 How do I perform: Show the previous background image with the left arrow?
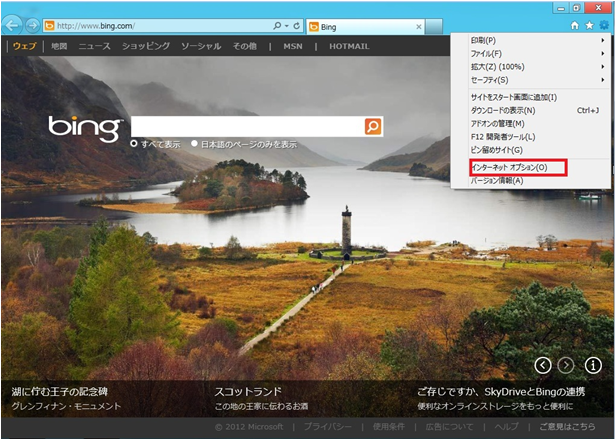(543, 365)
